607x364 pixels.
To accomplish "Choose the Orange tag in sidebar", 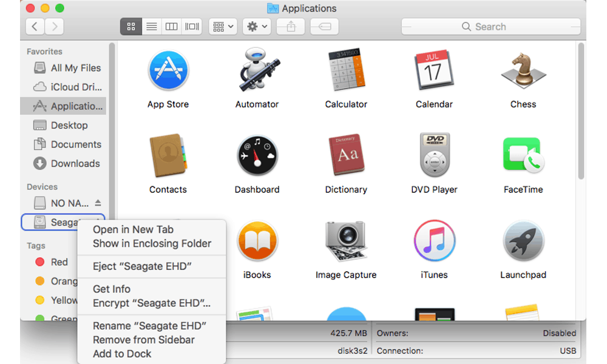I will coord(56,281).
